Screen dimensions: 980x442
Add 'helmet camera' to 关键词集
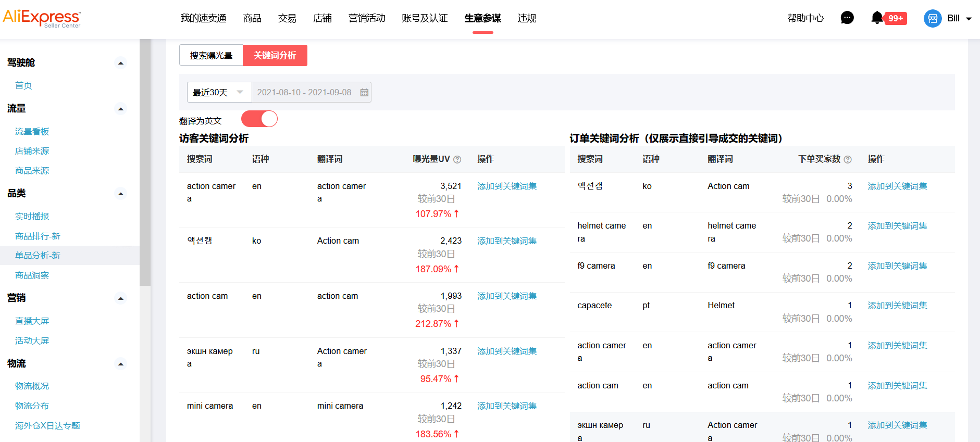[x=897, y=226]
